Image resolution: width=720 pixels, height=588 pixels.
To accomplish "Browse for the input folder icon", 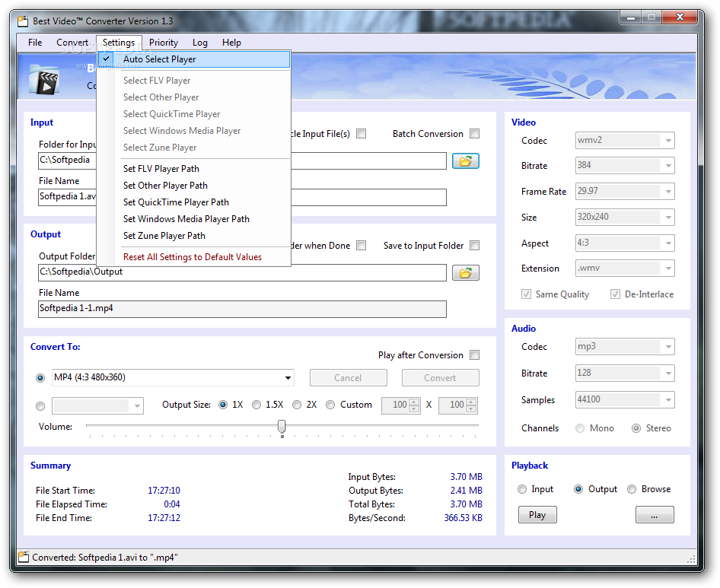I will (465, 161).
